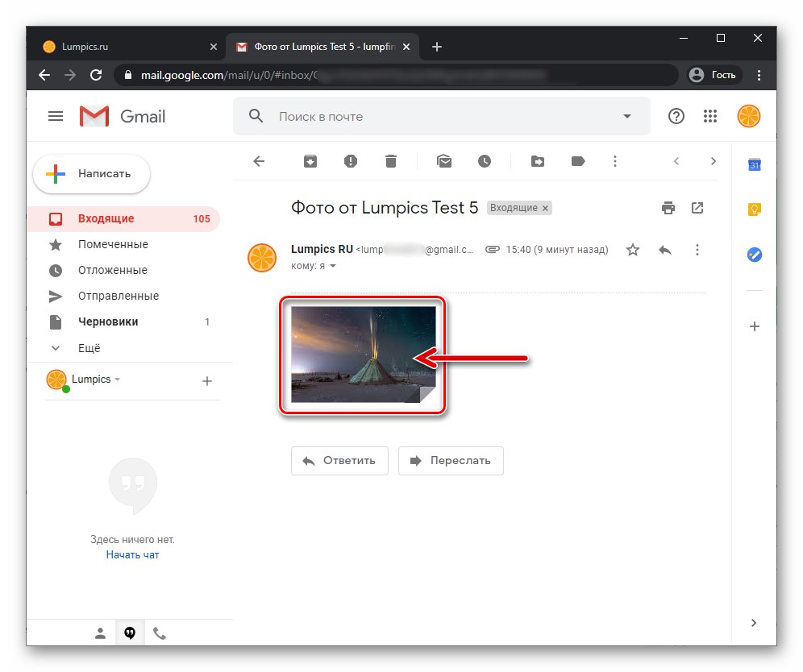Select the 'Фото от Lumpics Test 5' tab
The height and width of the screenshot is (672, 803).
point(322,47)
